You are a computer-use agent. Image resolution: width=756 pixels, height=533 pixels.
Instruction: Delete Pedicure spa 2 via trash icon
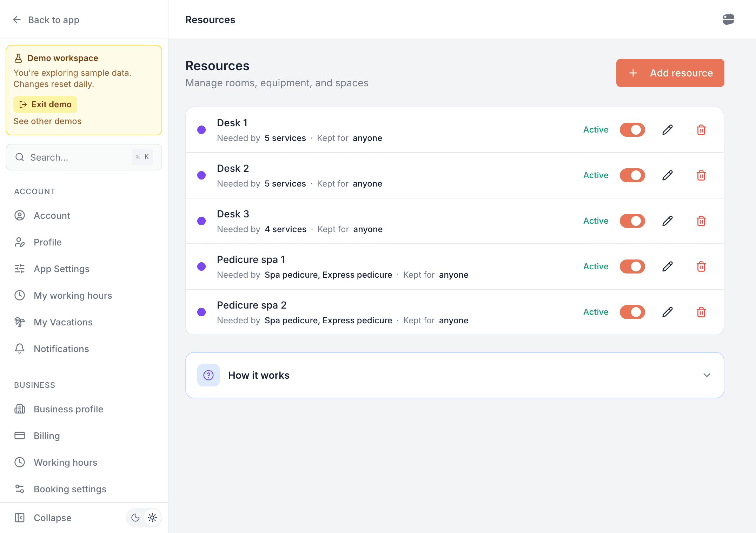click(x=701, y=312)
